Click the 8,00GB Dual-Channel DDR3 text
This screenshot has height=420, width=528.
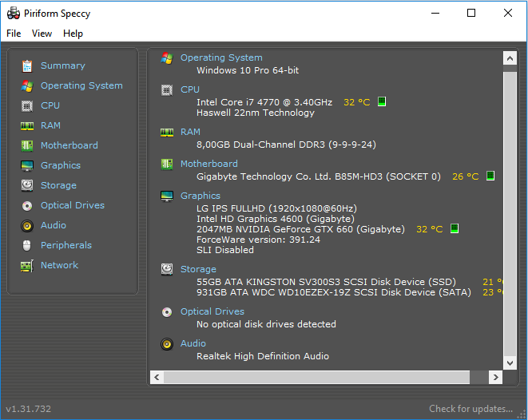[286, 145]
